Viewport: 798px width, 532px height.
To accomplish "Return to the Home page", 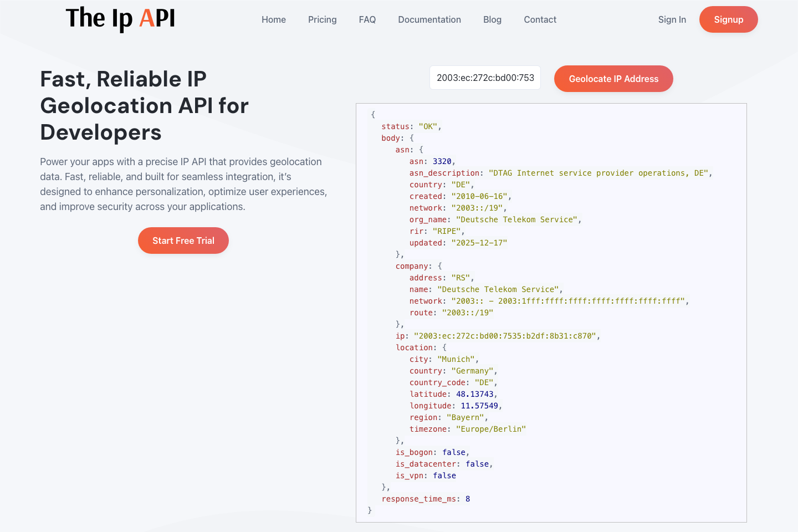I will (274, 19).
